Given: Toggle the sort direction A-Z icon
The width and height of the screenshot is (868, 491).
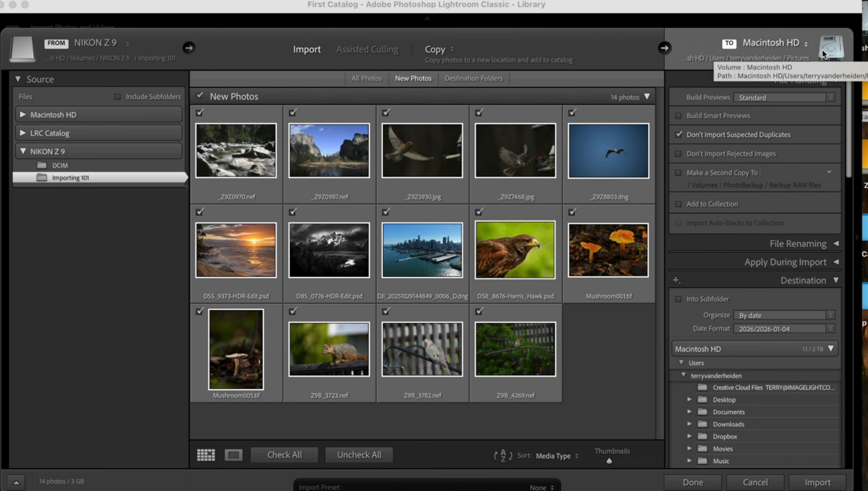Looking at the screenshot, I should click(x=503, y=455).
